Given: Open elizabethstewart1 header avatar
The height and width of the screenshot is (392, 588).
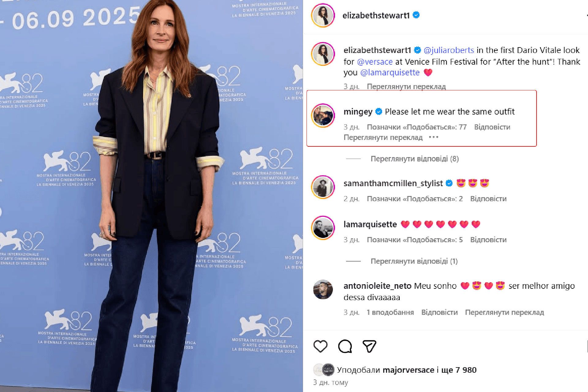Looking at the screenshot, I should click(323, 15).
